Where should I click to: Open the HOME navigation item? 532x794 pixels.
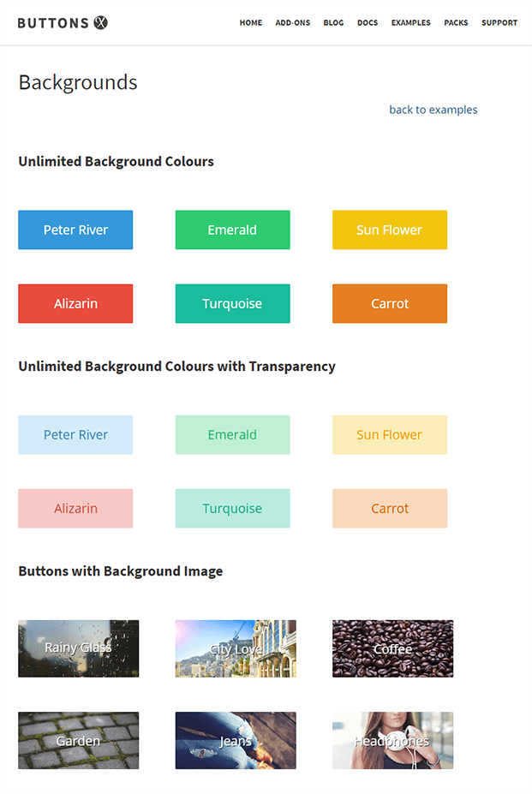tap(250, 23)
